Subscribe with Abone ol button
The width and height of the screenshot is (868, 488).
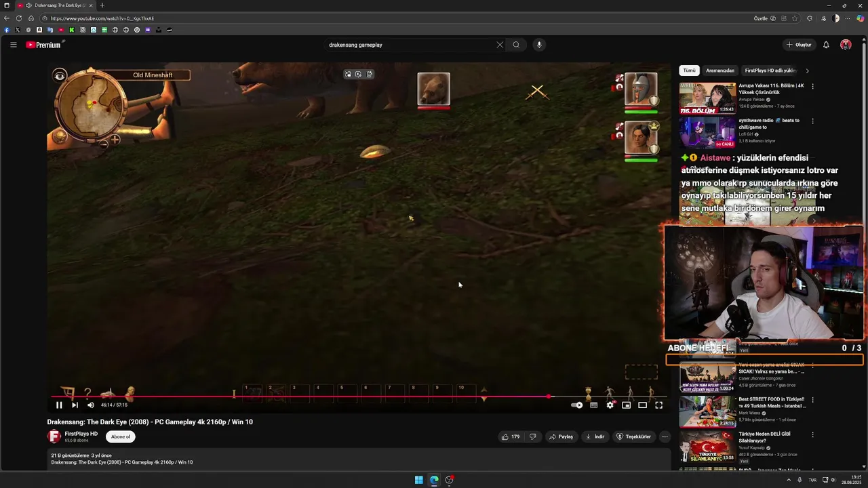point(121,436)
